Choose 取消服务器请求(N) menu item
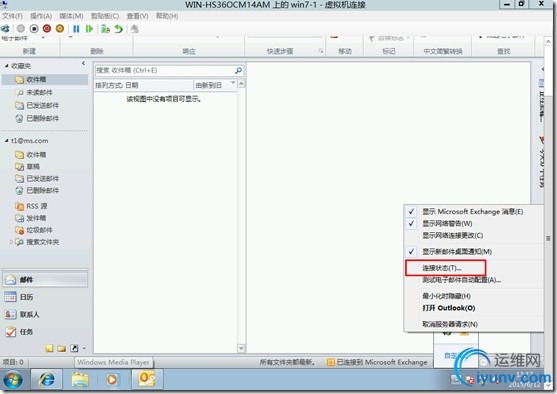 (x=474, y=324)
